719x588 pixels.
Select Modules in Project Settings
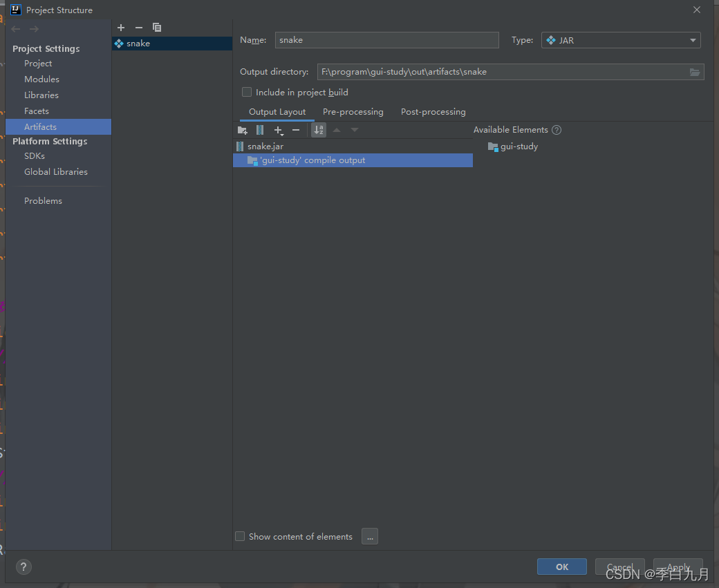tap(41, 79)
